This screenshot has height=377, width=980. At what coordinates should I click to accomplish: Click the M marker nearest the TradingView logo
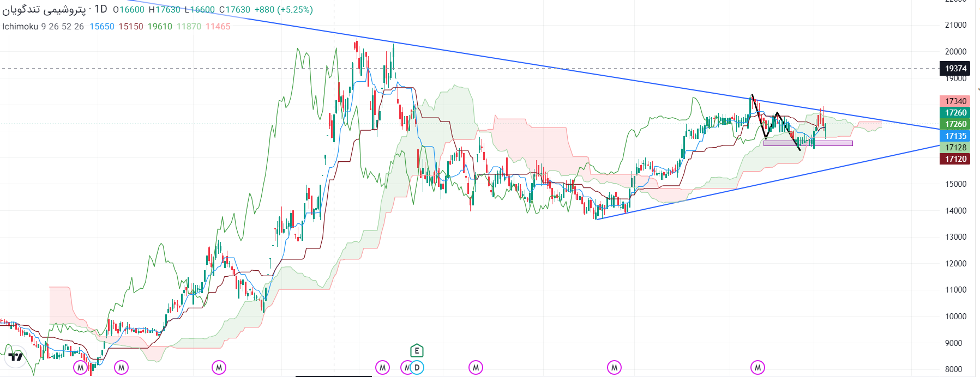click(x=80, y=368)
